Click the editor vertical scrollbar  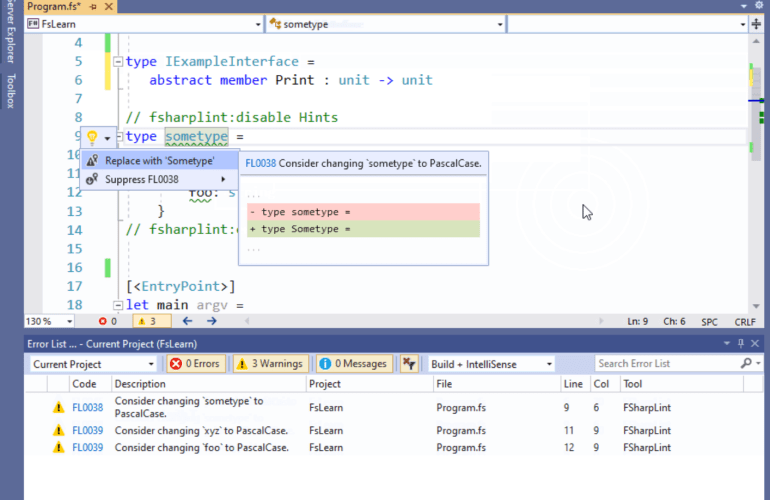[x=758, y=200]
